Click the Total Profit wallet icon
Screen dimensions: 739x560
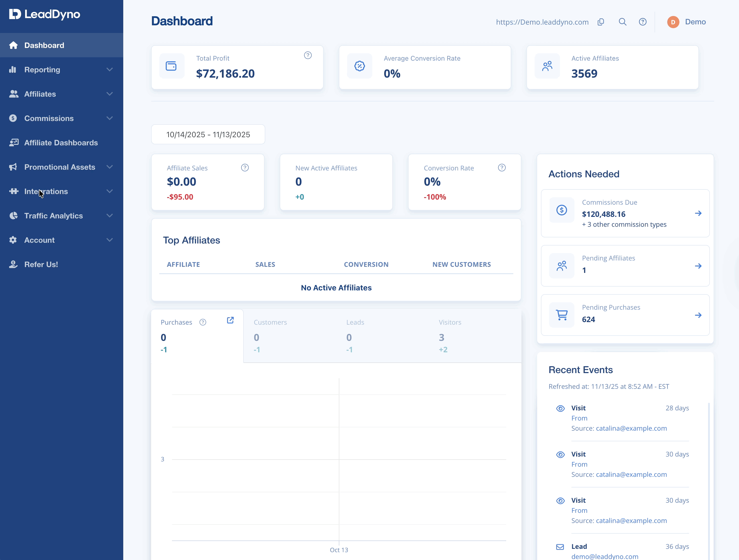171,66
